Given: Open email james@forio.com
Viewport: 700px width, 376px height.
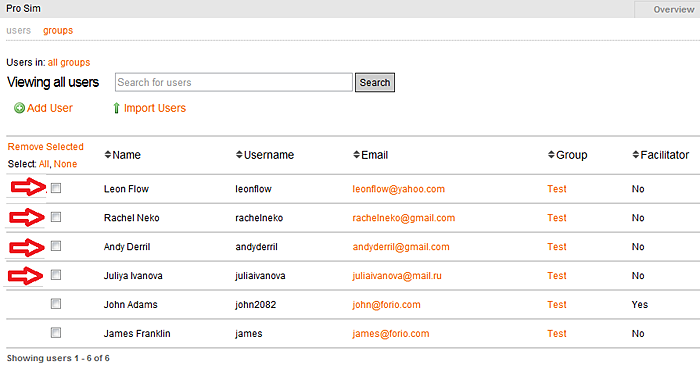Looking at the screenshot, I should [x=391, y=334].
